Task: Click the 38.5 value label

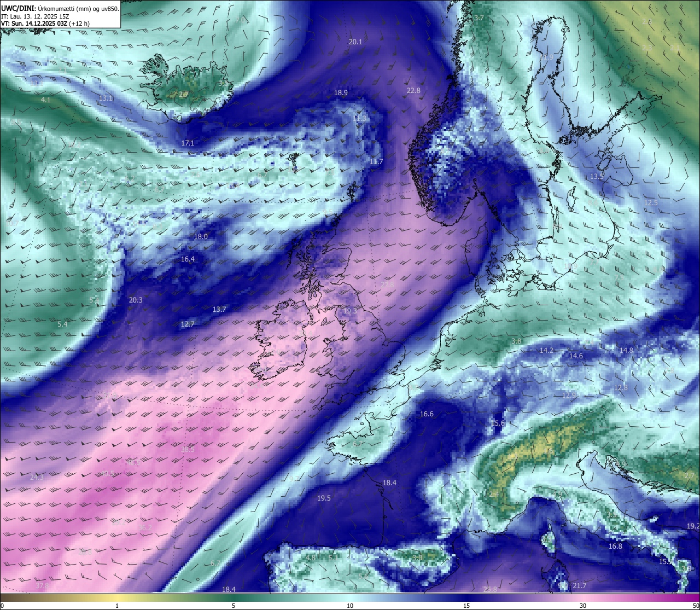Action: point(188,450)
